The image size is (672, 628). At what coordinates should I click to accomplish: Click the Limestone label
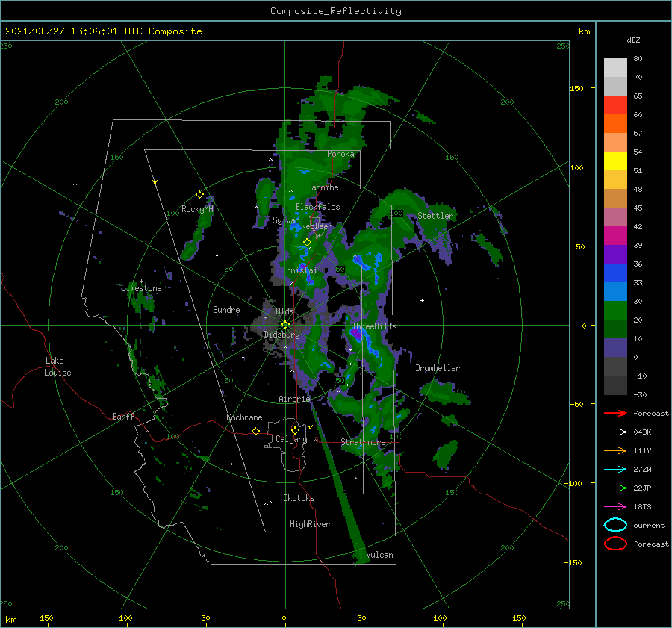coord(141,288)
